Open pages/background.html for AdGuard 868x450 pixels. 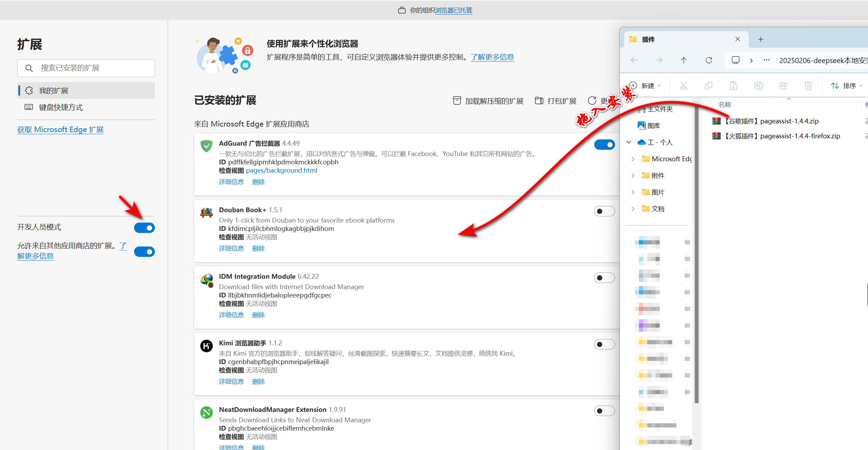point(281,170)
